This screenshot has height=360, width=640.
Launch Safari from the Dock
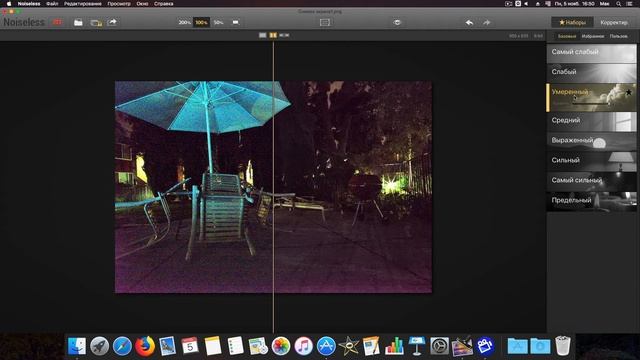tap(122, 346)
